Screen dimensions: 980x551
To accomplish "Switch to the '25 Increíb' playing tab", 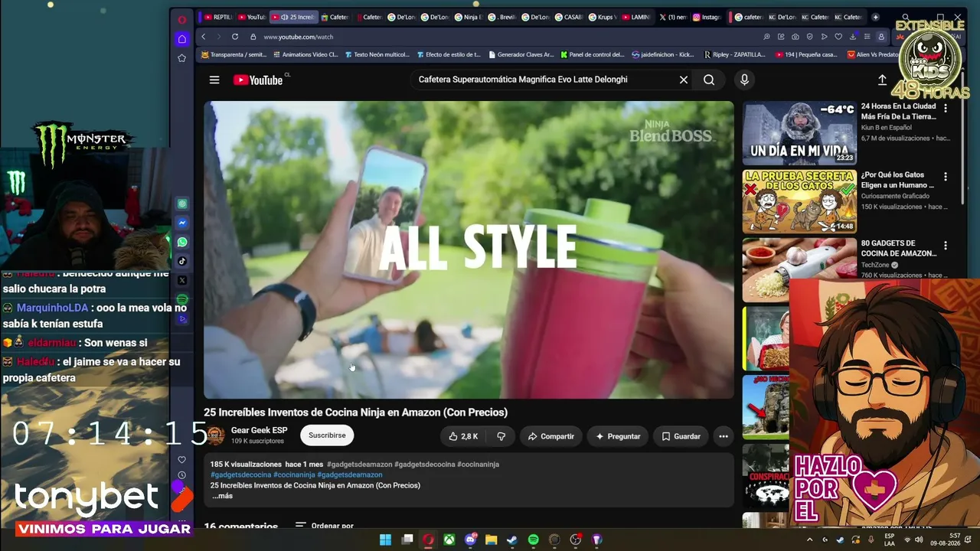I will pyautogui.click(x=293, y=17).
